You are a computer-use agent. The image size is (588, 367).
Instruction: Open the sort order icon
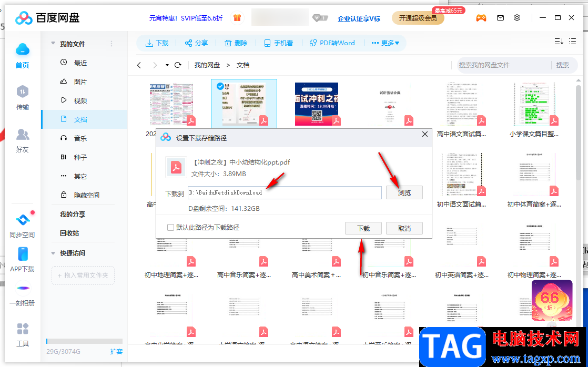pos(559,41)
